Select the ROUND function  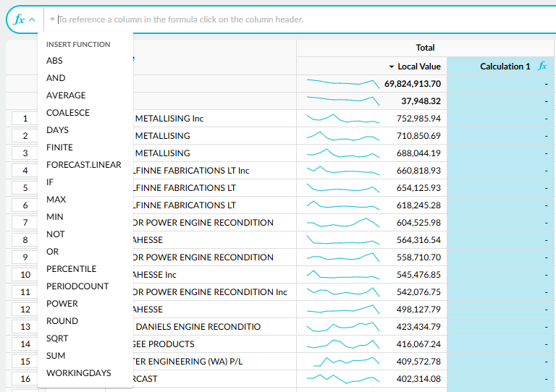pyautogui.click(x=62, y=321)
